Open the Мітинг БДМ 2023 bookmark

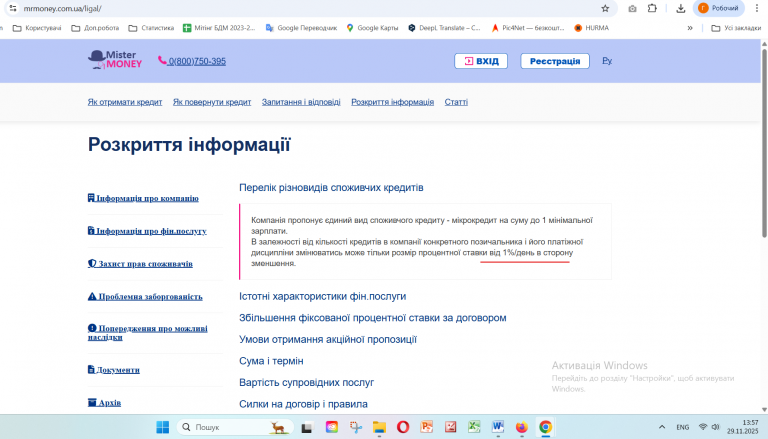click(x=219, y=28)
